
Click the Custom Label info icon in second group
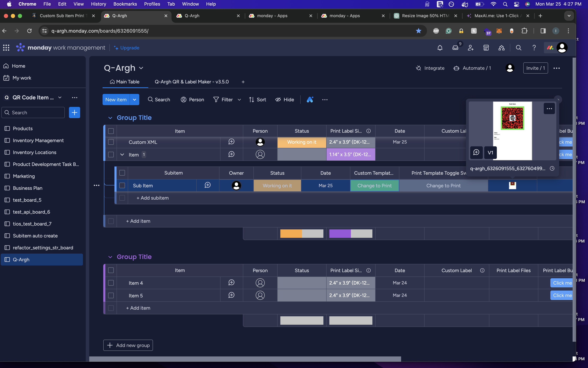click(482, 270)
